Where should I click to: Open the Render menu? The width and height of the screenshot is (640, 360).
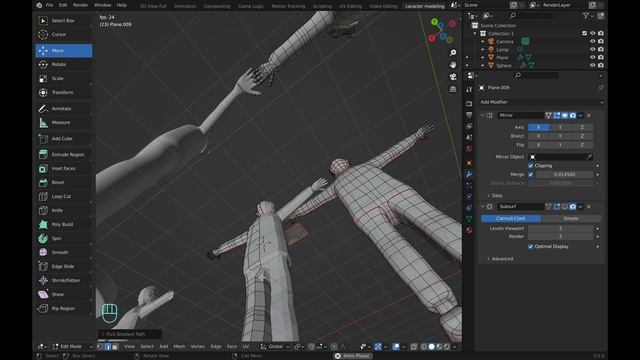80,5
